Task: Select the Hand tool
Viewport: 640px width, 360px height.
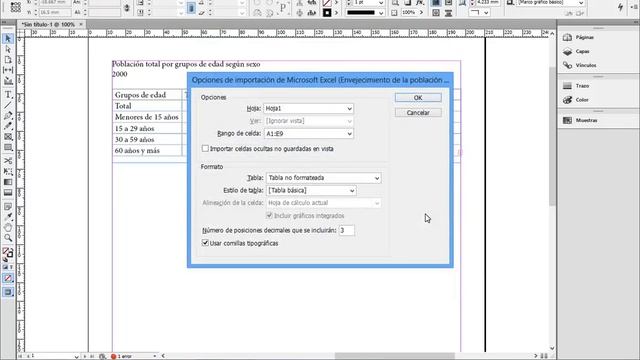Action: point(8,227)
